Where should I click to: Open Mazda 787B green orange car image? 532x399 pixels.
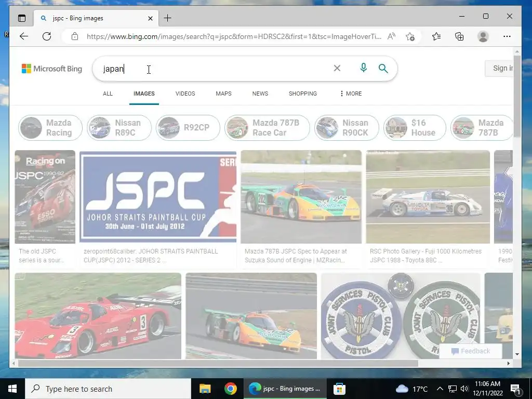301,197
